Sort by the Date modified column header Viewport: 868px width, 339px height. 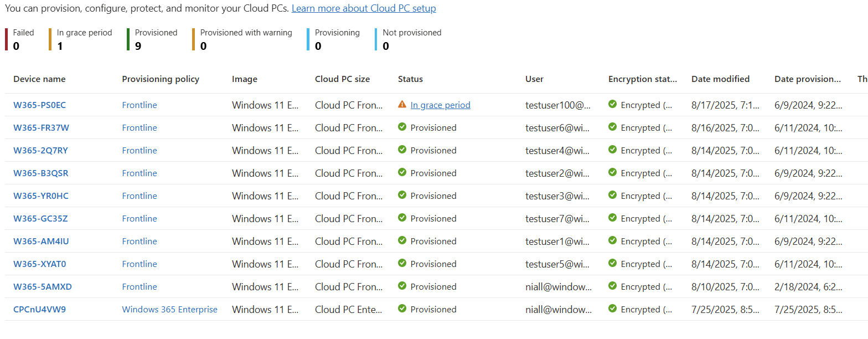[x=720, y=79]
